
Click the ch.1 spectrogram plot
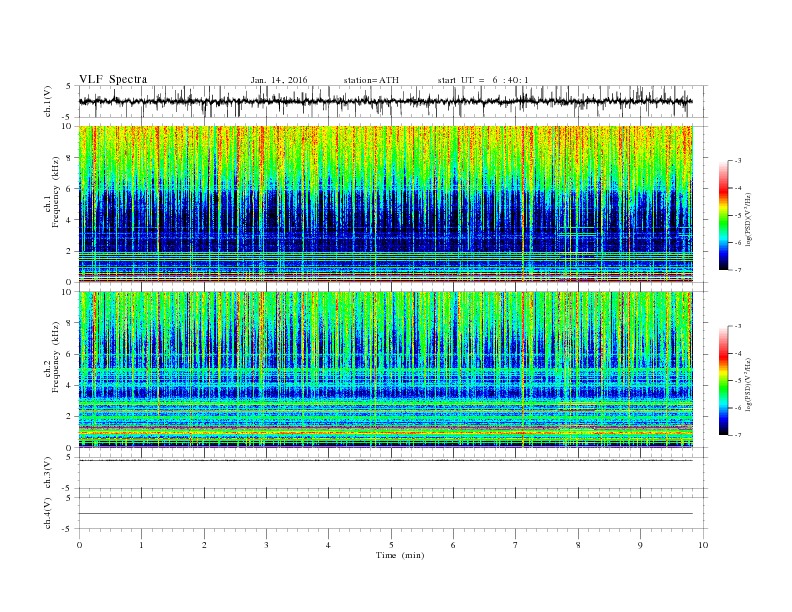(x=386, y=204)
